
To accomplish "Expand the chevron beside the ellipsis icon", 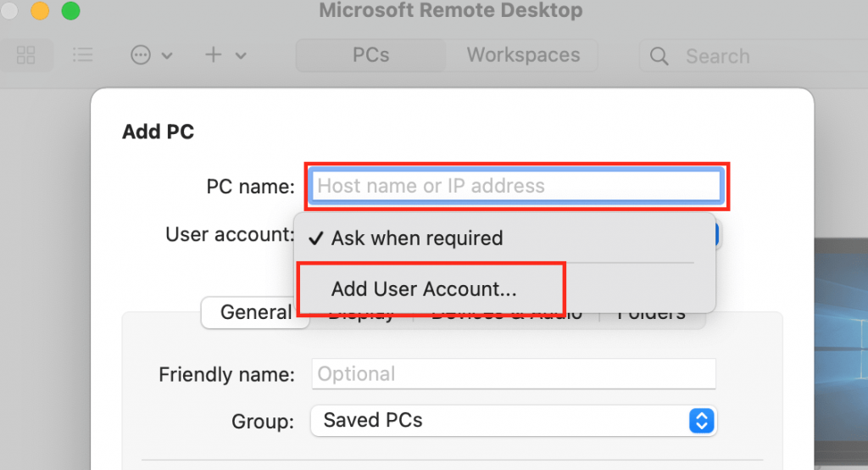I will pos(167,57).
